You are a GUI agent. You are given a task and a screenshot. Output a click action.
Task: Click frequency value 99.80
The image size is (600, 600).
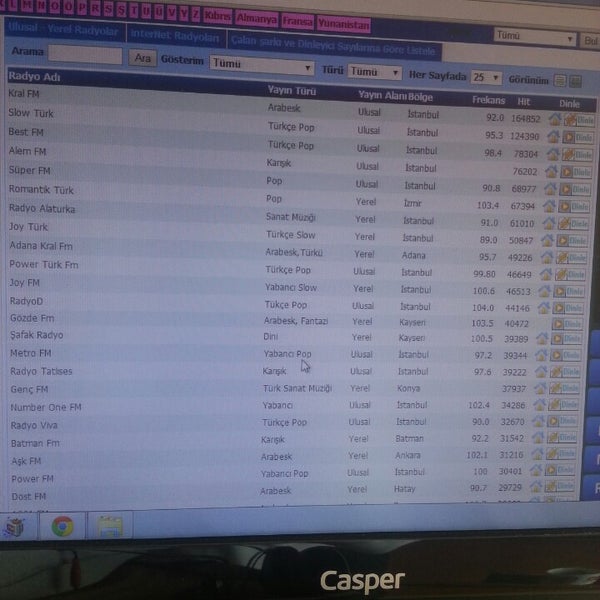click(484, 274)
